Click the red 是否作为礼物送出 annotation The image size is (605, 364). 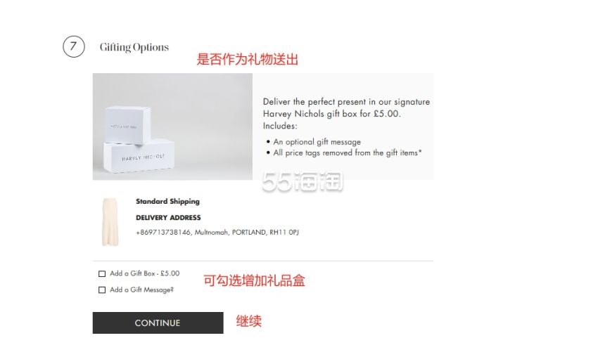pyautogui.click(x=248, y=60)
